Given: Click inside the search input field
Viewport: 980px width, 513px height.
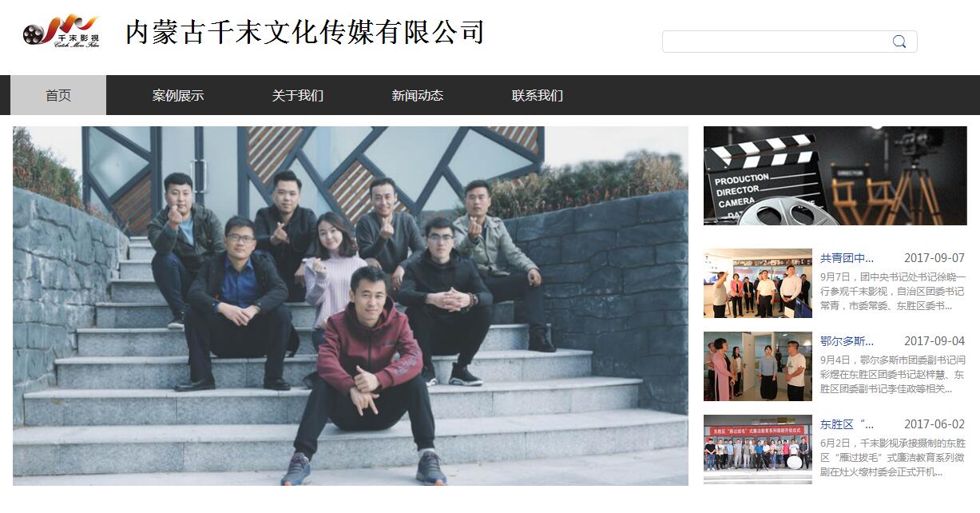Looking at the screenshot, I should pos(776,42).
